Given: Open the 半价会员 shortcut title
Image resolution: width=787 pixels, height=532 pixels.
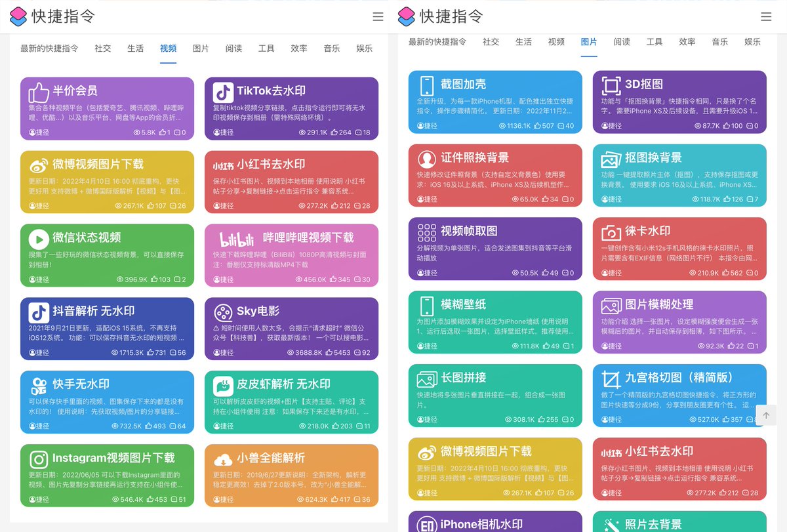Looking at the screenshot, I should click(x=75, y=91).
